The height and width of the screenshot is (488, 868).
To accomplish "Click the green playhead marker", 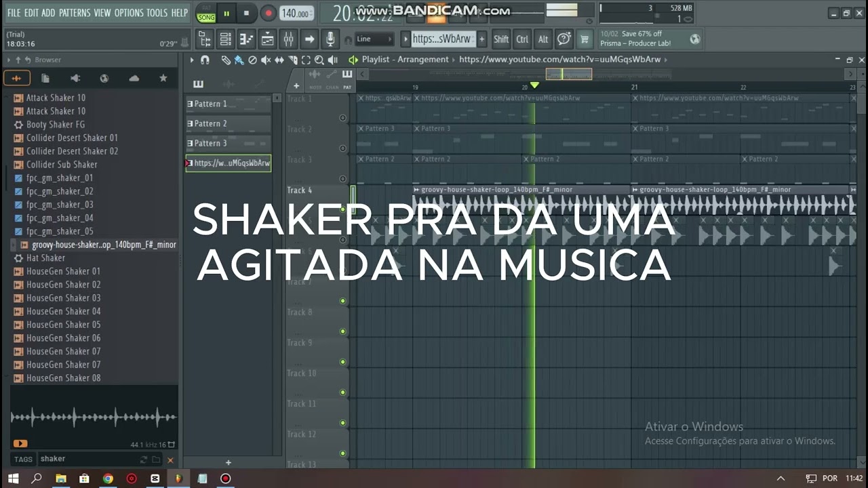I will click(x=534, y=85).
